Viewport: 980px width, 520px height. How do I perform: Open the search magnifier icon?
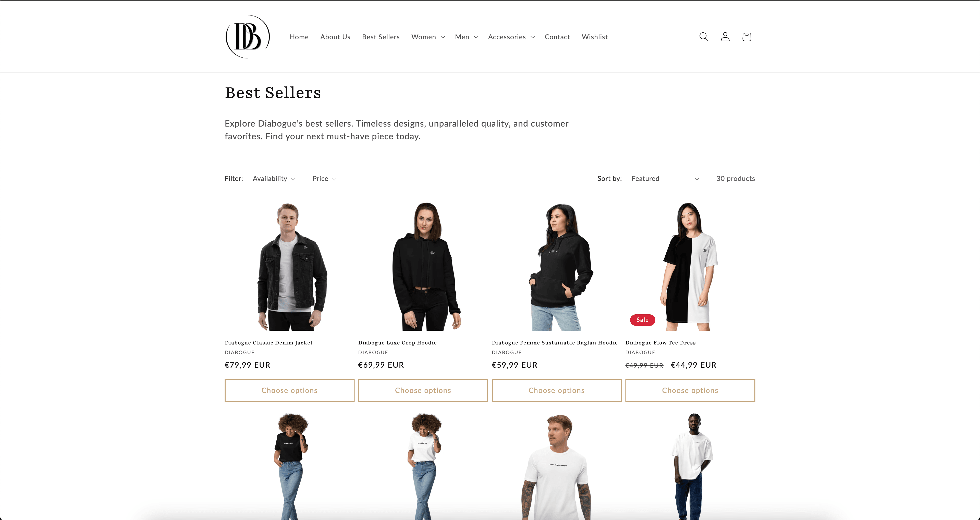tap(704, 36)
